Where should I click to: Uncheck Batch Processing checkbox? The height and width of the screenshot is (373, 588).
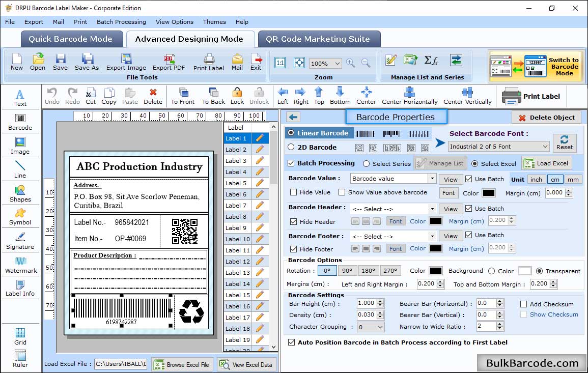(x=291, y=163)
